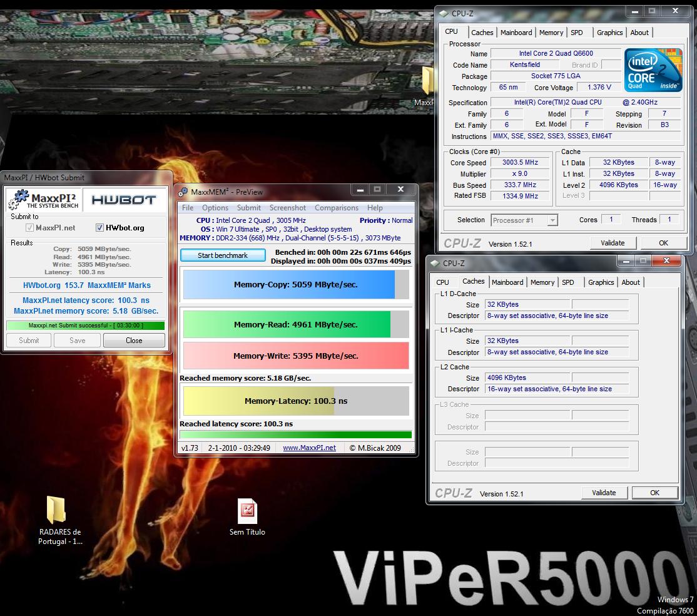Select About tab in lower CPU-Z window

click(630, 282)
